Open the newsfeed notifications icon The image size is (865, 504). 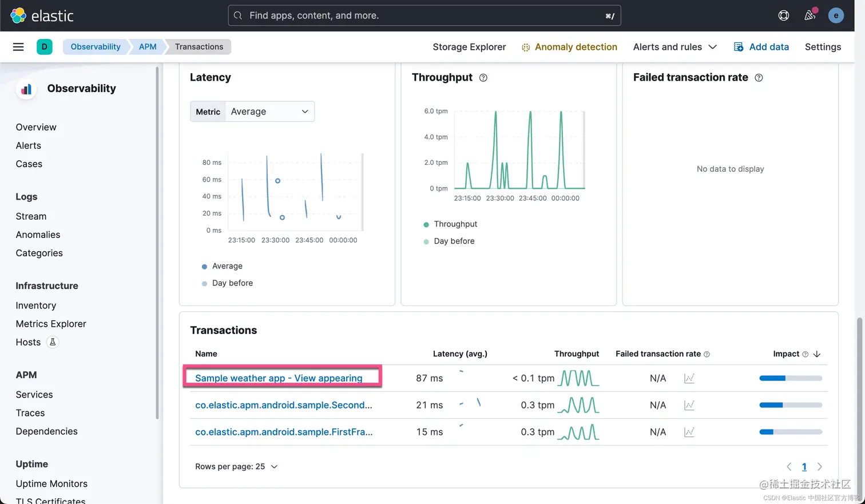click(810, 15)
